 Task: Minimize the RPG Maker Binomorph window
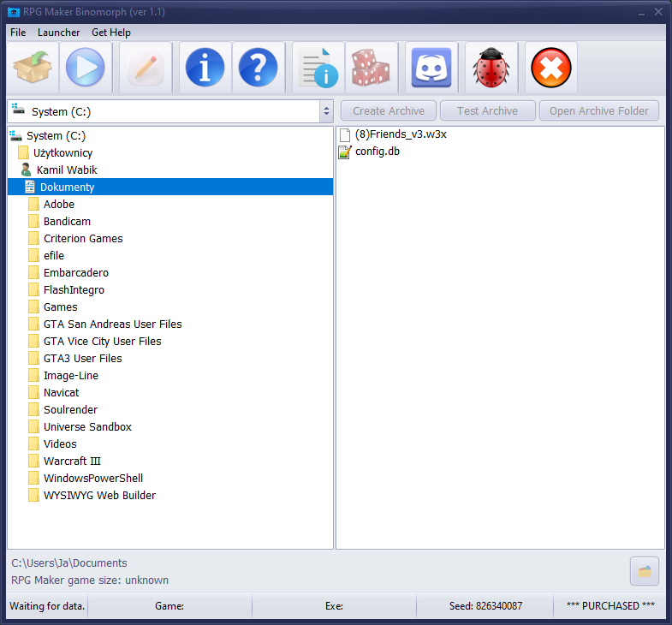click(x=641, y=12)
